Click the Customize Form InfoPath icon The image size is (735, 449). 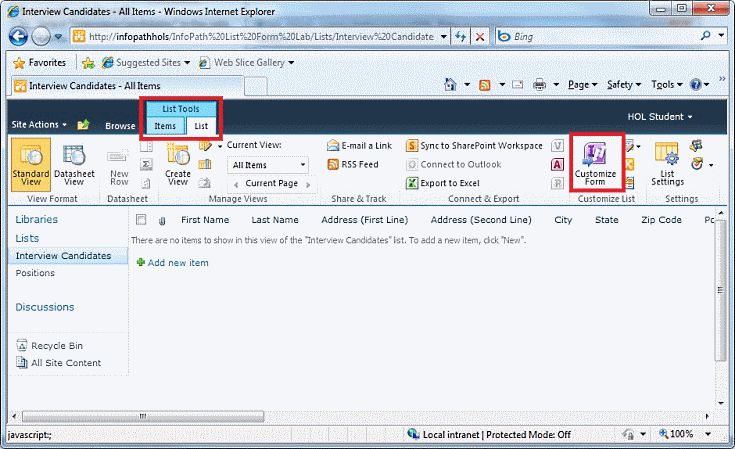click(595, 154)
